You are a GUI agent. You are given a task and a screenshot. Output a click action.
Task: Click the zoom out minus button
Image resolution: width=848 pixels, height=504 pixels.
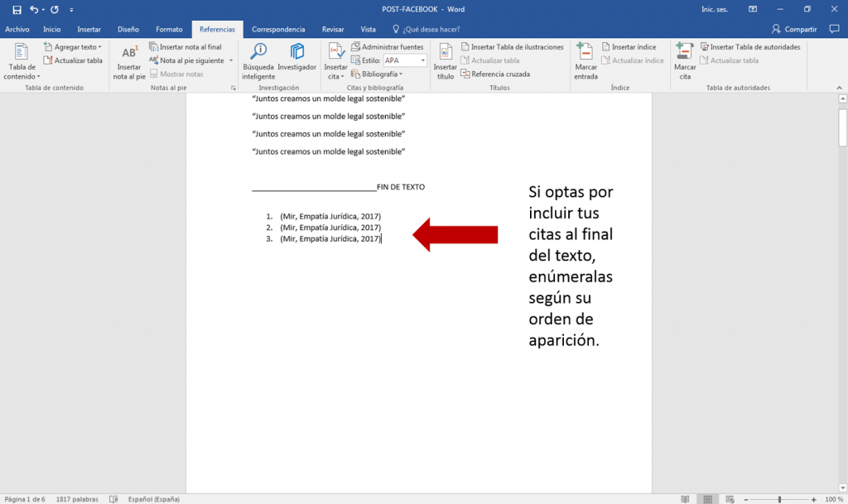[x=746, y=500]
